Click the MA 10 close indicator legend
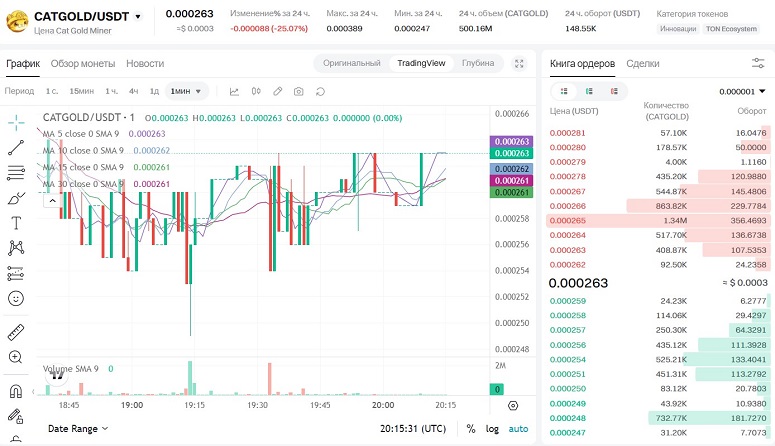Screen dimensions: 775x446 point(83,150)
